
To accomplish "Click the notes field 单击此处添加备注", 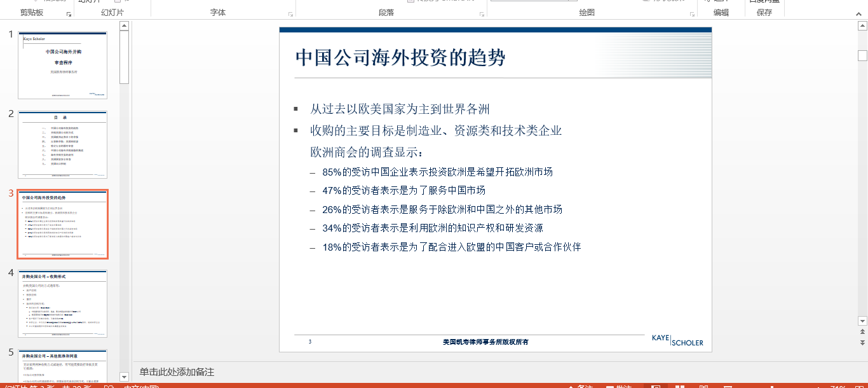I will pyautogui.click(x=177, y=372).
